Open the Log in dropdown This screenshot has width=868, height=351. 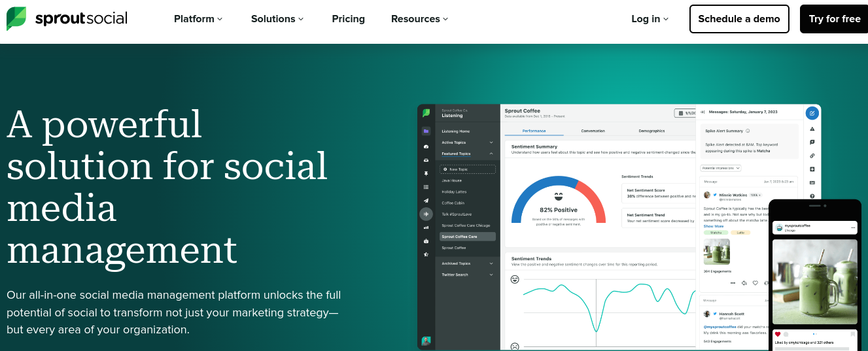(x=650, y=19)
